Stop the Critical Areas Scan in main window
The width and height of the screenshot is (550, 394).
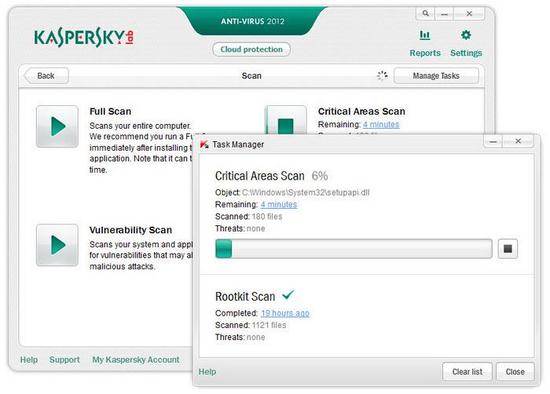point(286,121)
